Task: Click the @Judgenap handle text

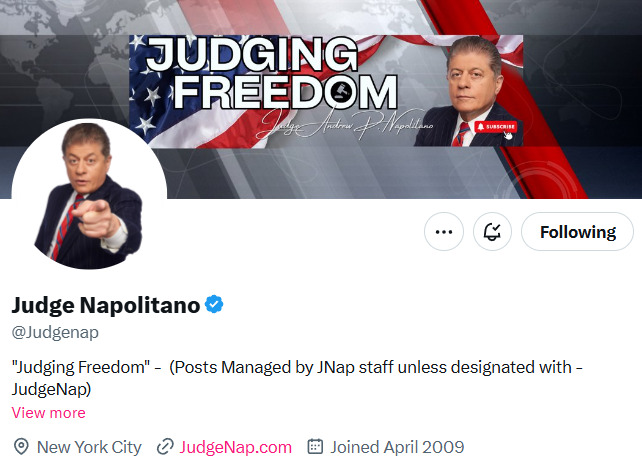Action: [55, 332]
